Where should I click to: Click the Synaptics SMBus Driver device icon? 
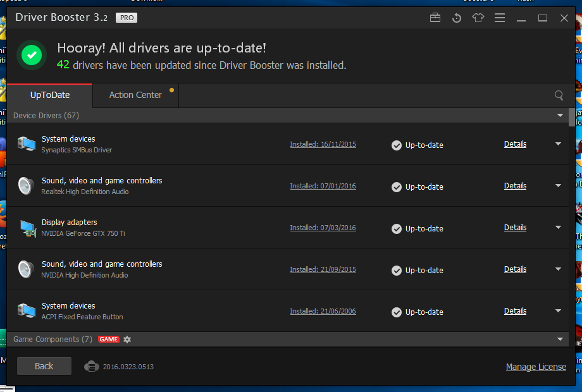(x=27, y=144)
